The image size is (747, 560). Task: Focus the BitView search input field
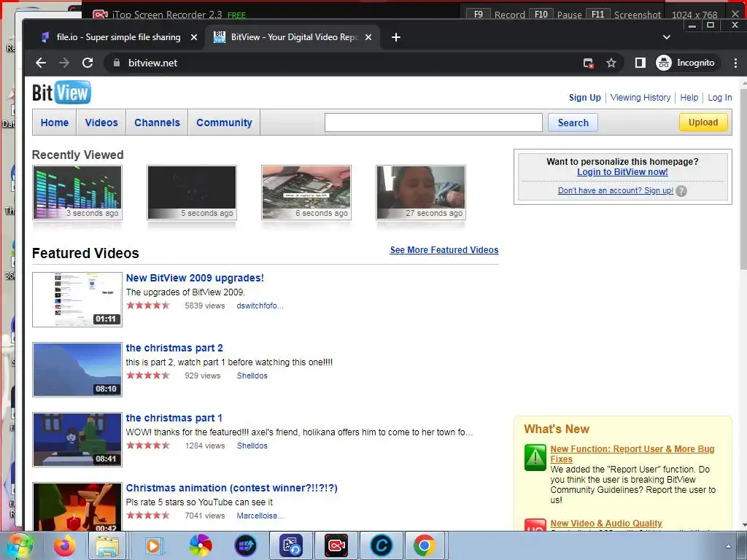(x=433, y=122)
